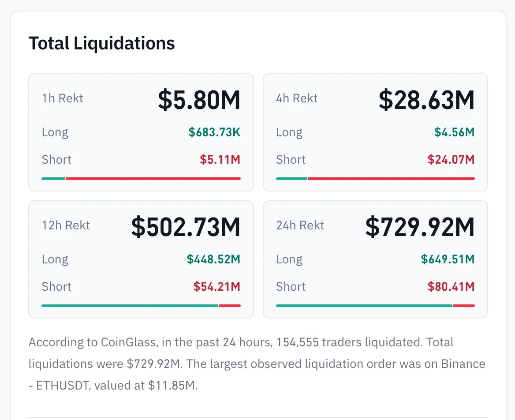
Task: Click the "Total Liquidations" heading
Action: (x=101, y=43)
